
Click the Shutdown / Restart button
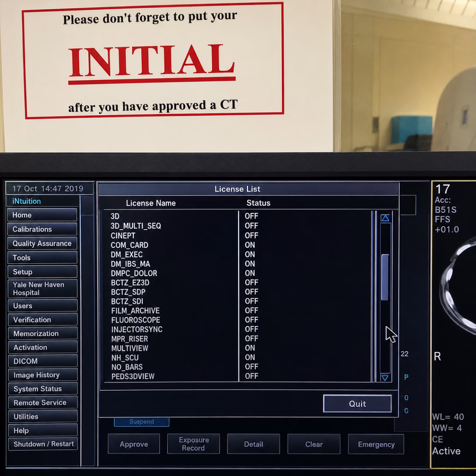tap(43, 444)
